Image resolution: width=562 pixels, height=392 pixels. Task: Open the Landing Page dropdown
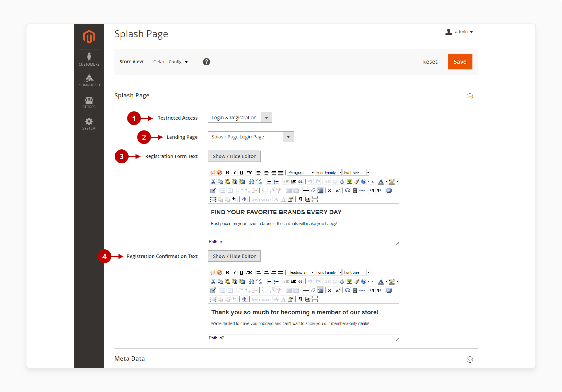coord(251,137)
